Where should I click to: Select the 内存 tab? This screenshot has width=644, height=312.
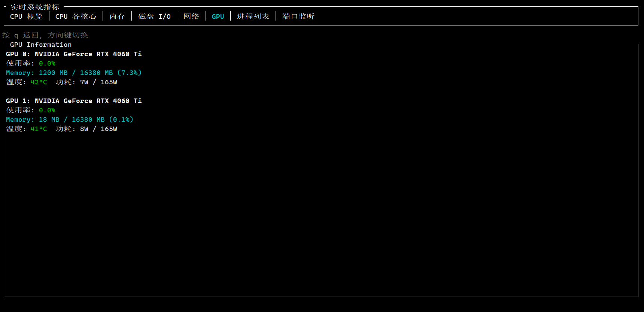coord(117,16)
